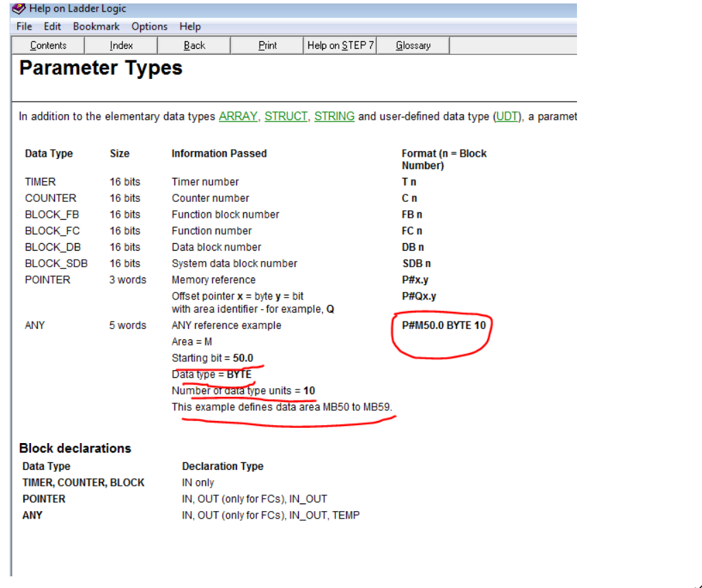702x588 pixels.
Task: Click 'This example defines data area MB50 to MB59'
Action: click(282, 407)
